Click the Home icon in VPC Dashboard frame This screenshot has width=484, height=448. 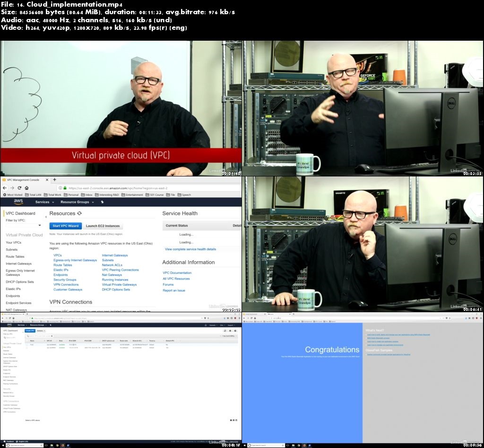tap(26, 188)
